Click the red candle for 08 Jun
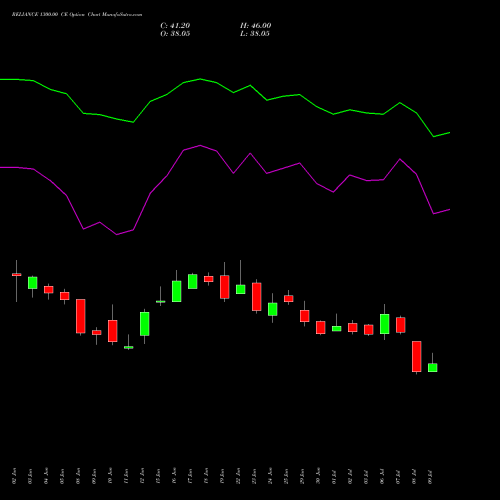The image size is (500, 500). [x=81, y=316]
